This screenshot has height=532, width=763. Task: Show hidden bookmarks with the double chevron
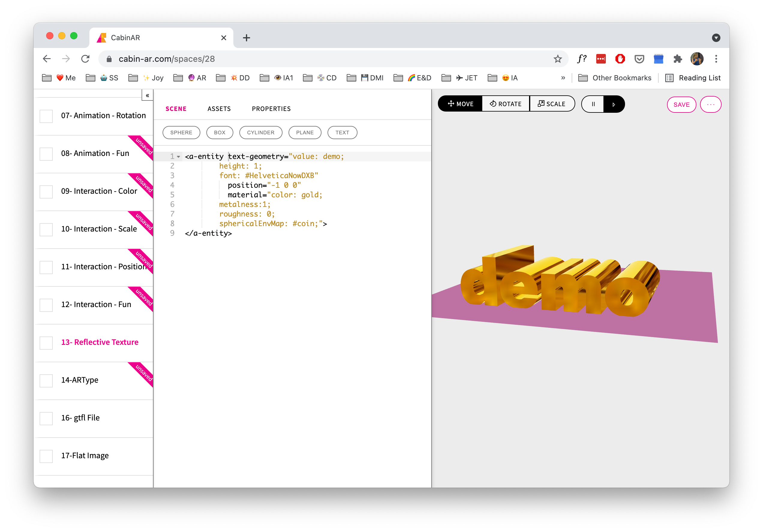pos(563,78)
